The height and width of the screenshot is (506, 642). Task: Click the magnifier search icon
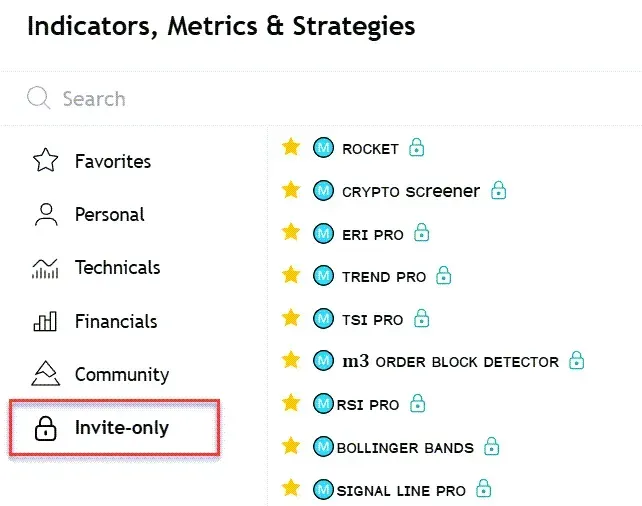pos(38,98)
